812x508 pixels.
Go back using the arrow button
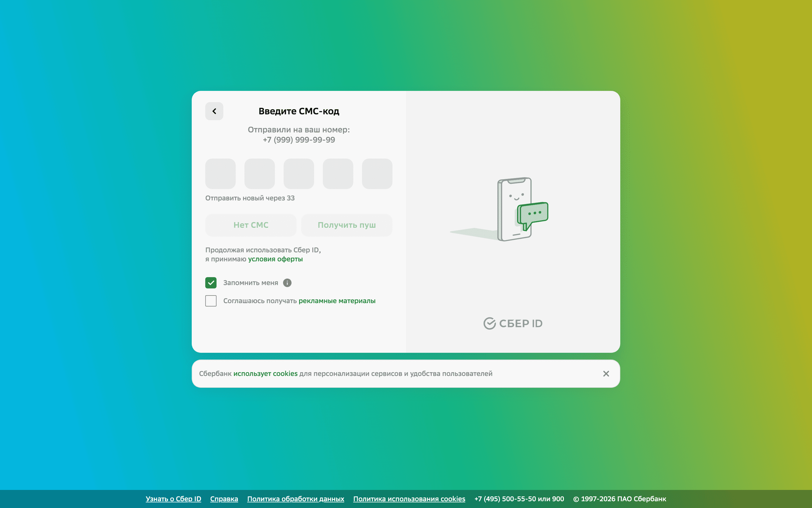[x=214, y=111]
